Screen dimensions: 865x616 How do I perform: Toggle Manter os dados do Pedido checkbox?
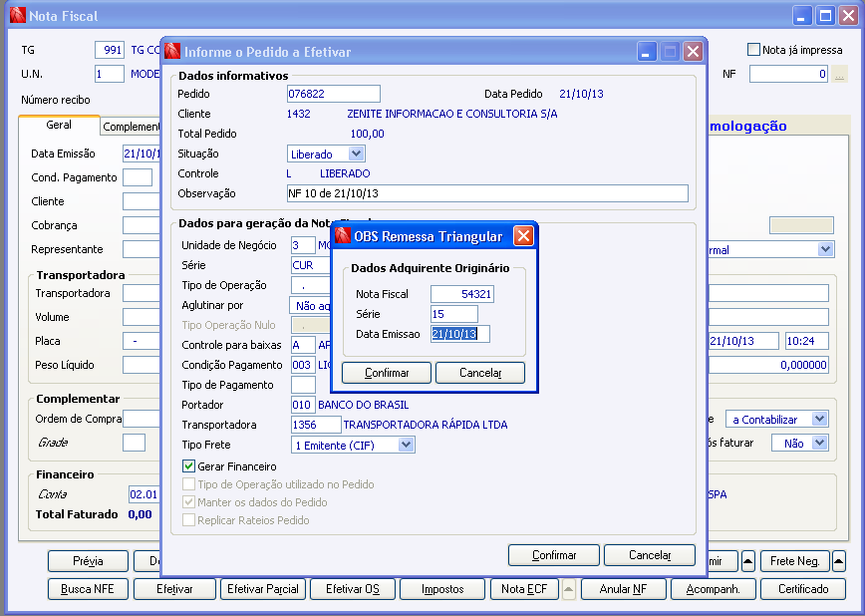click(188, 502)
